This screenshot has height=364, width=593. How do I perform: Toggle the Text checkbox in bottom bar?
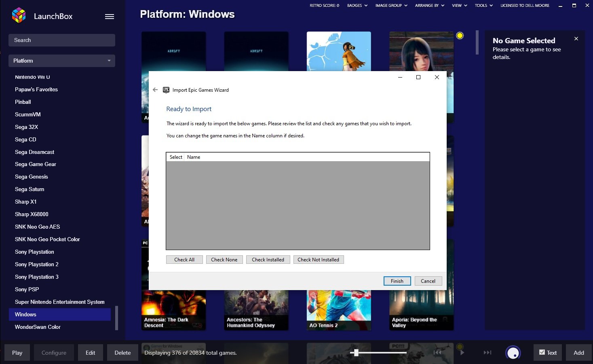542,352
